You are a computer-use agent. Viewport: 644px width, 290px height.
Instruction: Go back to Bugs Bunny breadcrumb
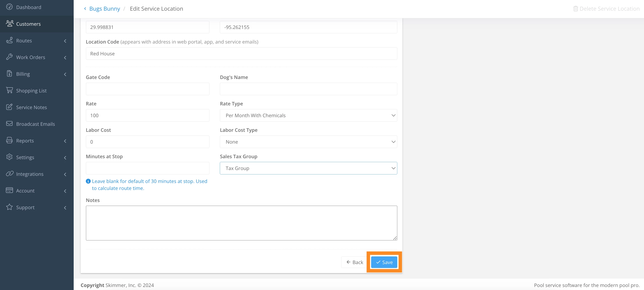point(104,9)
